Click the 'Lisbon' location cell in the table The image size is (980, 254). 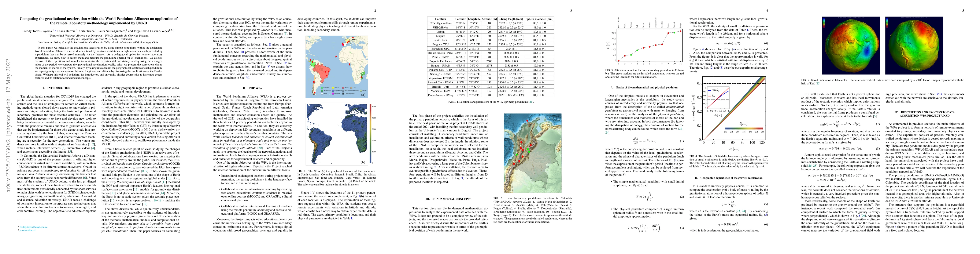point(441,32)
